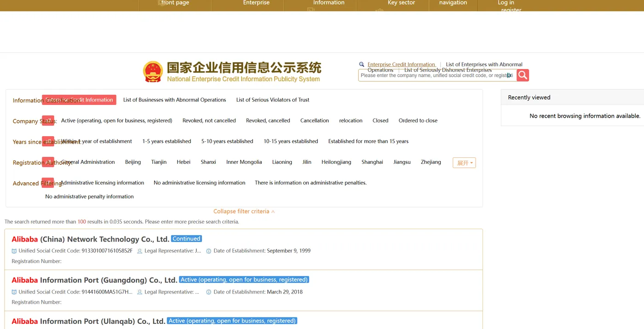Filter registration authority Zhejiang

click(x=431, y=162)
